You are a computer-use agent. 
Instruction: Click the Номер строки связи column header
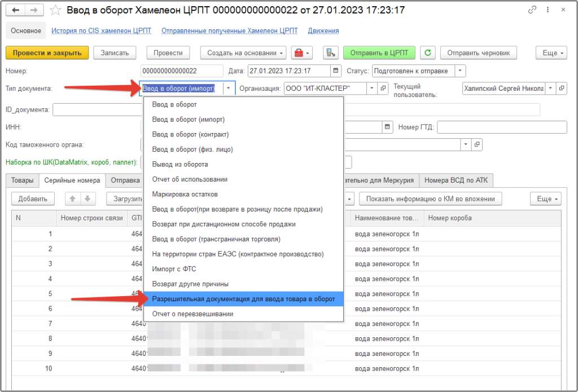click(x=91, y=218)
